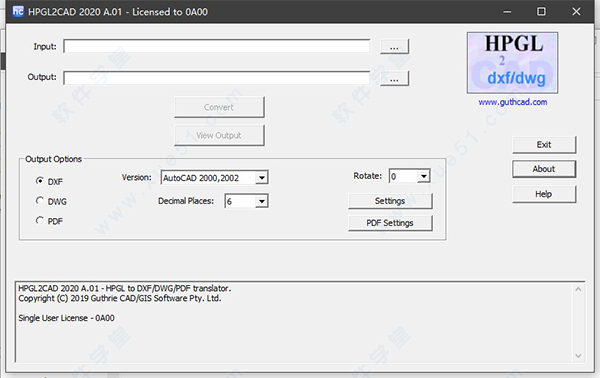Select the DWG output format

pyautogui.click(x=51, y=201)
